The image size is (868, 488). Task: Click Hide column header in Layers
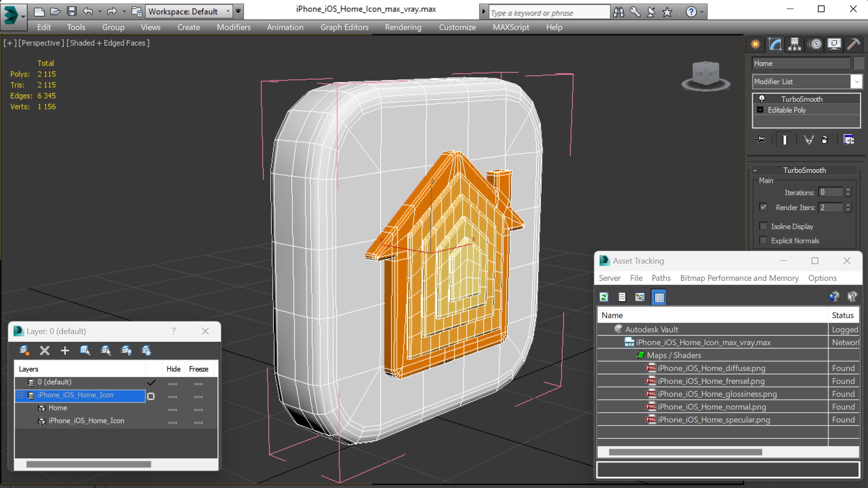174,369
